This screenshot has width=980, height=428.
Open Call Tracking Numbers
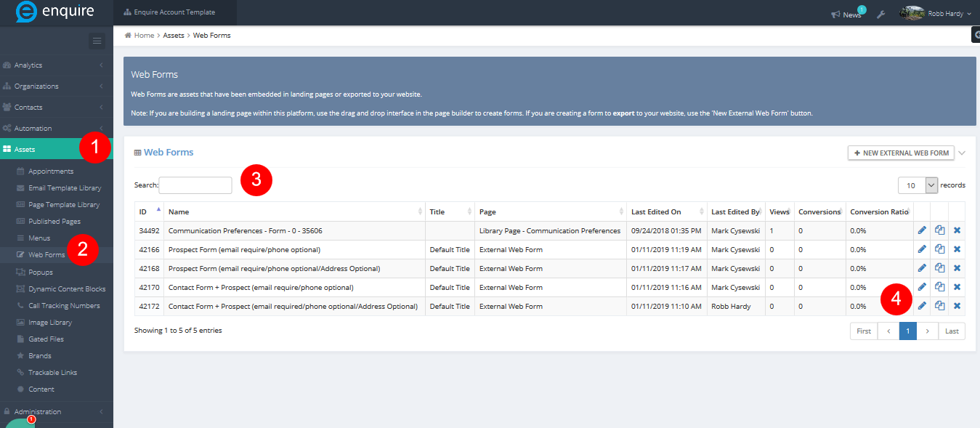point(64,306)
